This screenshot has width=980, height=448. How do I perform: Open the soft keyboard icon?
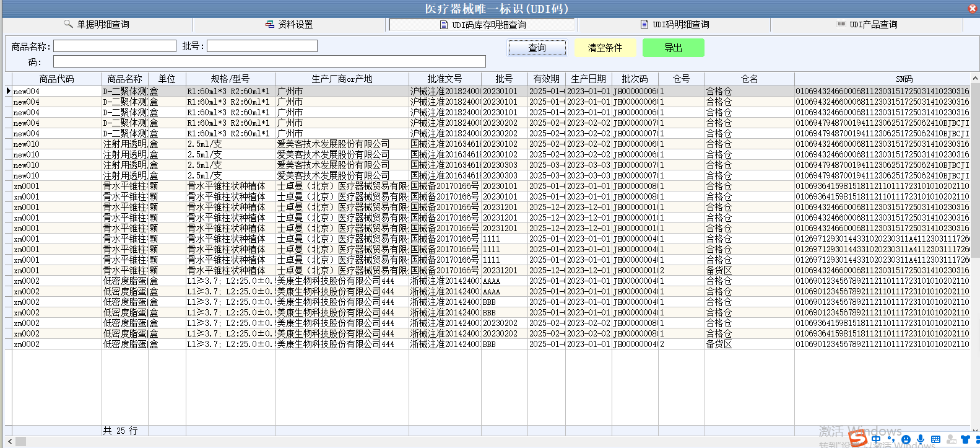(935, 439)
